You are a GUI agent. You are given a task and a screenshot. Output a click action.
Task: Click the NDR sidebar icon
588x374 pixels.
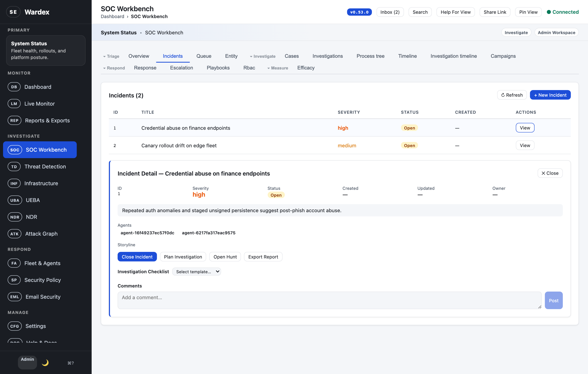point(15,217)
